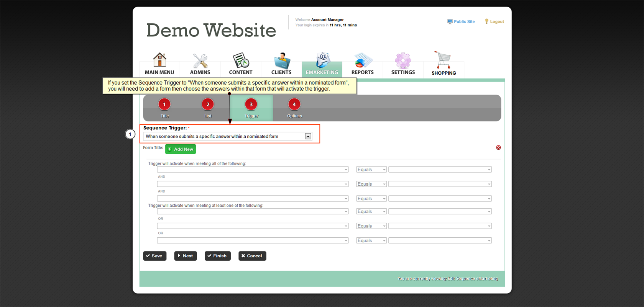Remove form with red delete icon
644x307 pixels.
[x=498, y=147]
